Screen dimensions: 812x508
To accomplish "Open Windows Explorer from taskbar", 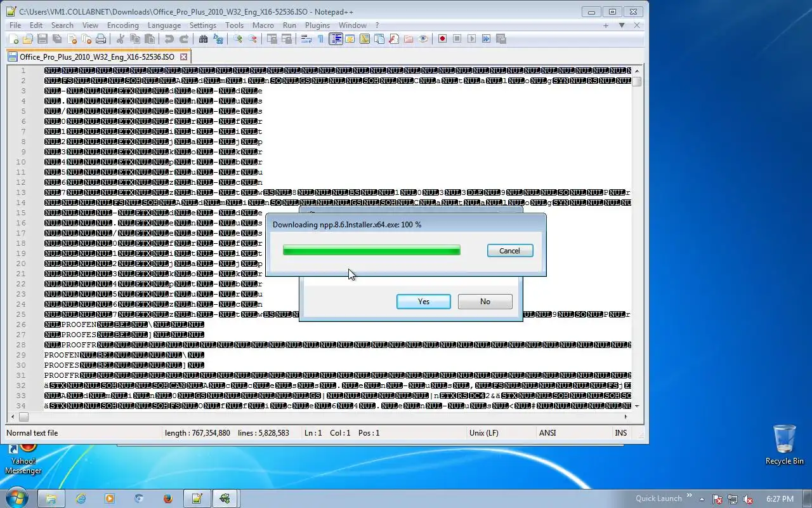I will (x=51, y=498).
